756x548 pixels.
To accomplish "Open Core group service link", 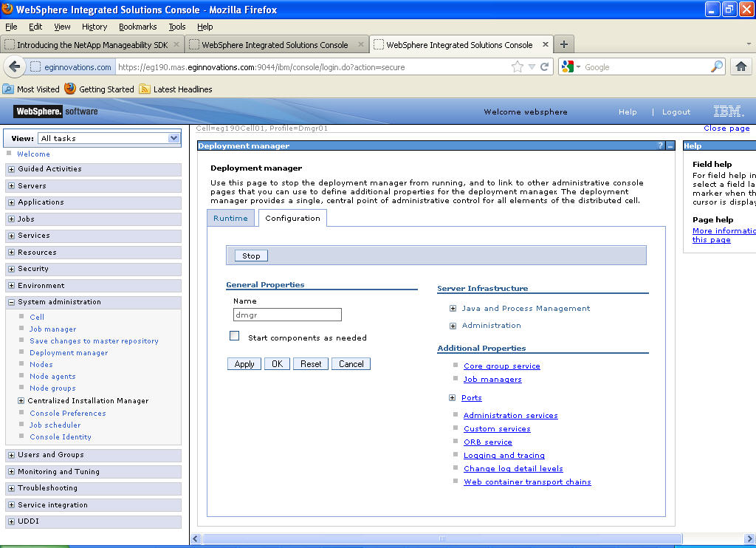I will point(501,366).
